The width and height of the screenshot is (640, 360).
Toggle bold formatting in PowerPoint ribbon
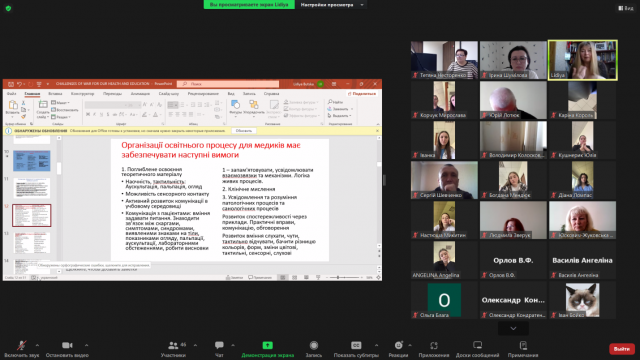click(88, 115)
